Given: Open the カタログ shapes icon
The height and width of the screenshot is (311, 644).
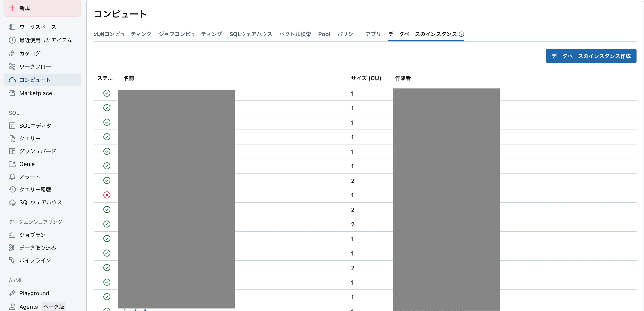Looking at the screenshot, I should [x=12, y=53].
